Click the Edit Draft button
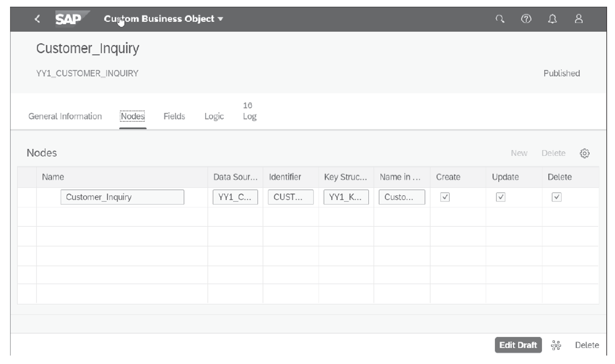 click(518, 345)
